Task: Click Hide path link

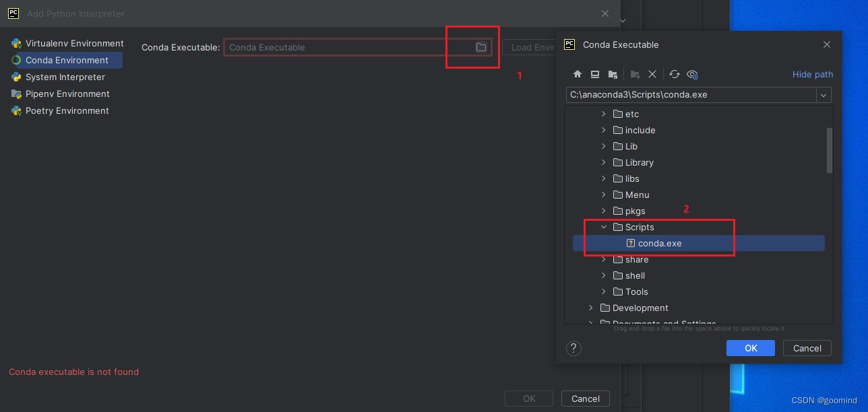Action: [813, 74]
